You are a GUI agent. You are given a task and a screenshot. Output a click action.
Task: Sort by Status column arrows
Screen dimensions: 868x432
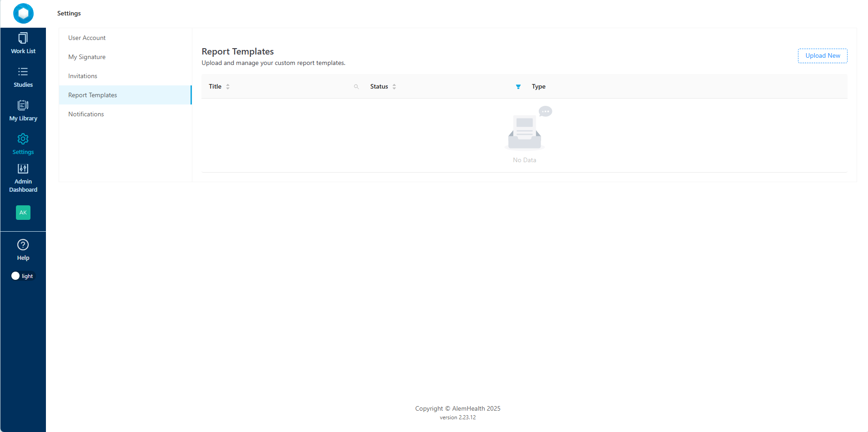(394, 87)
